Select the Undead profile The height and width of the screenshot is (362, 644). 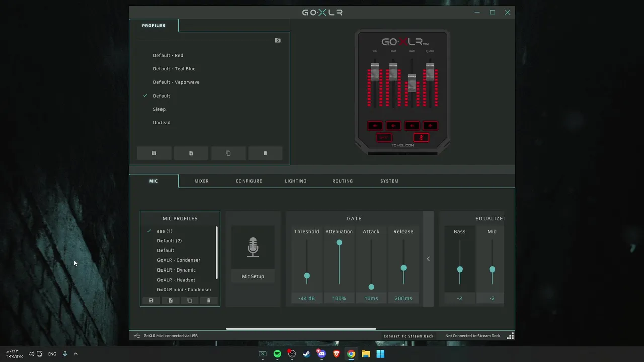tap(162, 123)
